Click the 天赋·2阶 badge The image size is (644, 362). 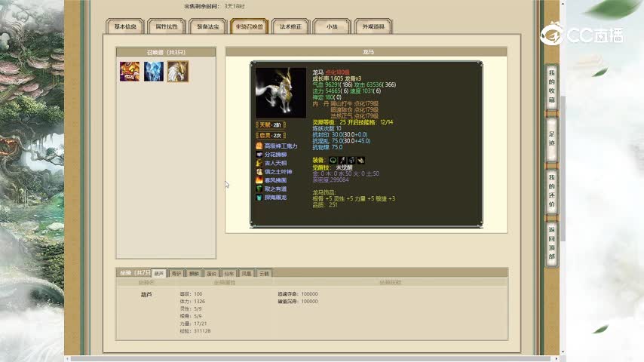[271, 125]
